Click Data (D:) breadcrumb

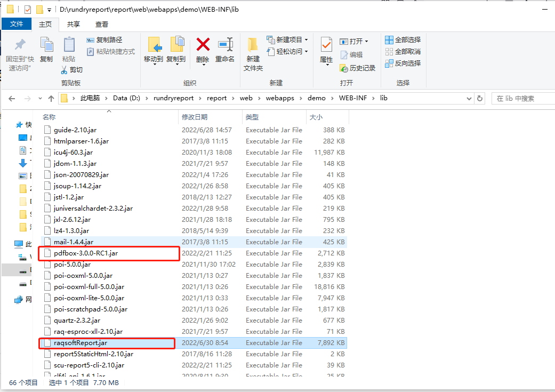[127, 98]
